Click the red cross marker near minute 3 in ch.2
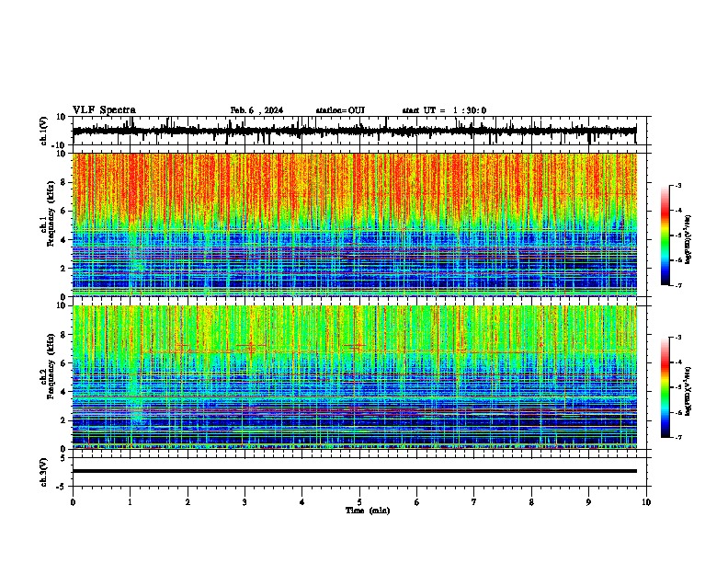Screen dimensions: 728x563 [x=251, y=347]
